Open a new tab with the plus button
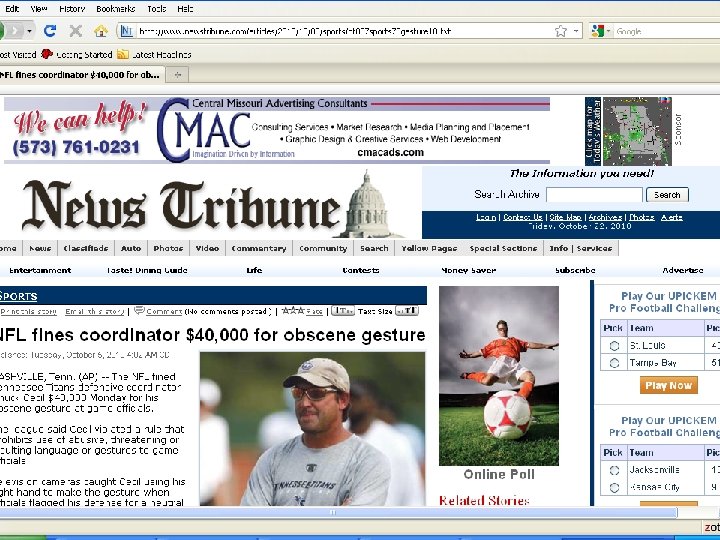 pos(178,75)
